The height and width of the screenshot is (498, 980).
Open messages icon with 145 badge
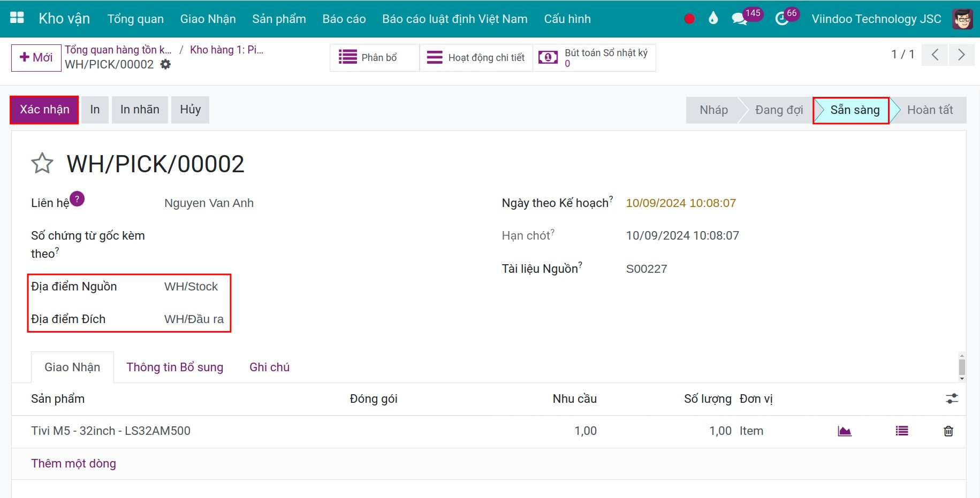tap(739, 19)
